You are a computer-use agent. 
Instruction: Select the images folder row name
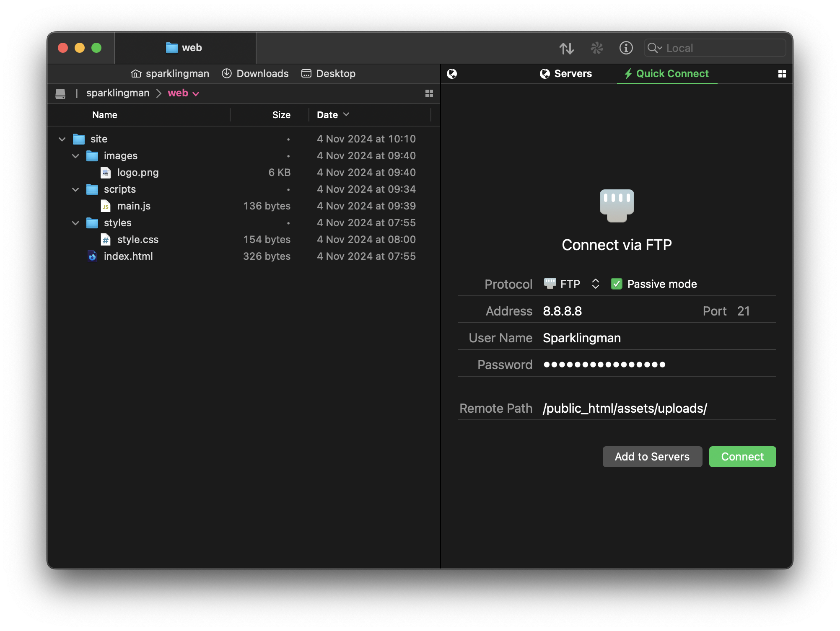121,156
